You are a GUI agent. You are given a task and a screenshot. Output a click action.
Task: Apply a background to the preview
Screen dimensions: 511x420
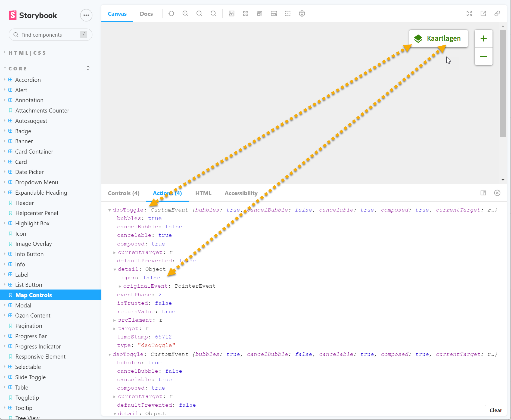pyautogui.click(x=232, y=13)
